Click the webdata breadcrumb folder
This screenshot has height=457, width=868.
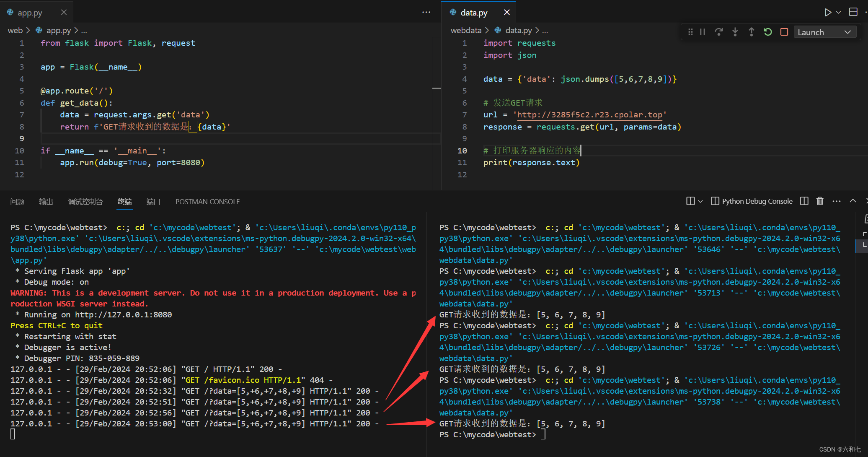tap(466, 30)
